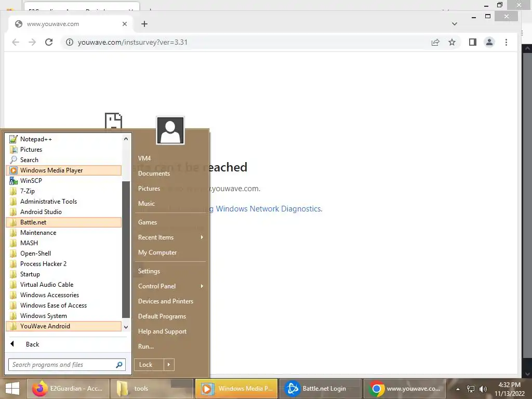Expand the Maintenance folder
The width and height of the screenshot is (532, 399).
(x=64, y=233)
